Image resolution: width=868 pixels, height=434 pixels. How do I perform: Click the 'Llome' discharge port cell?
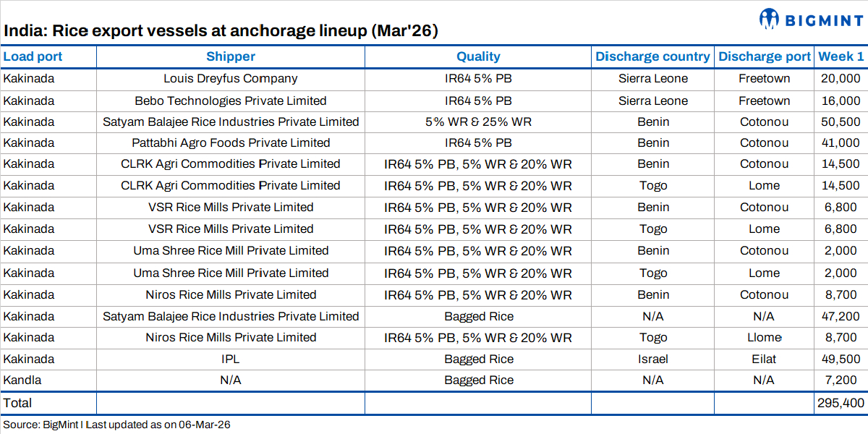click(765, 337)
